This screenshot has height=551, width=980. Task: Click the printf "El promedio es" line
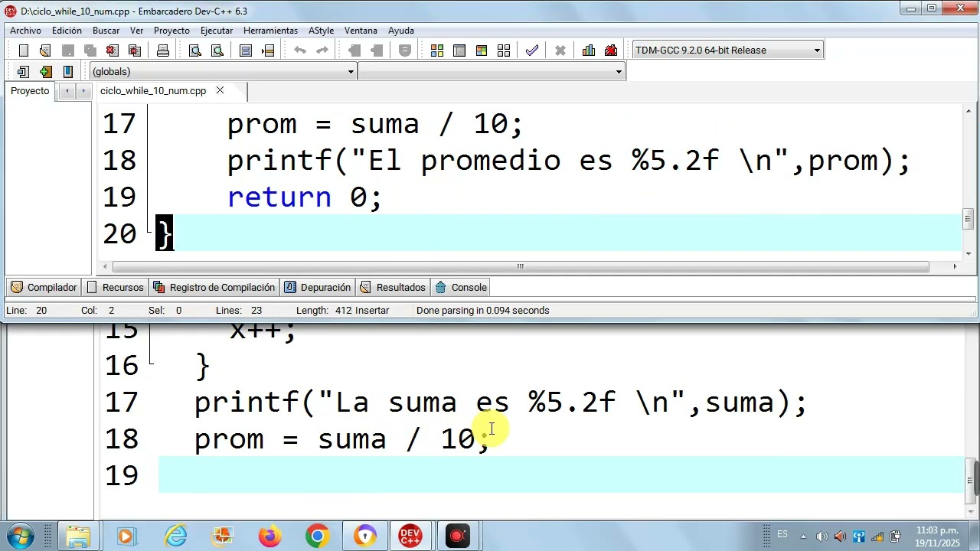tap(568, 161)
